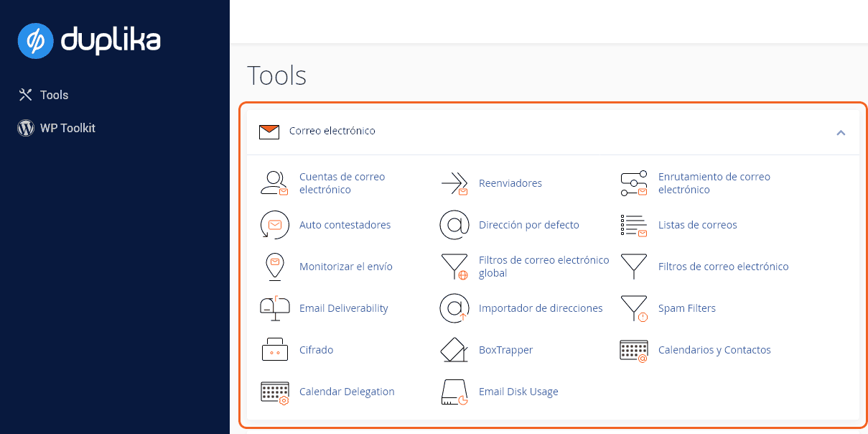Click the Listas de correos icon
Viewport: 868px width, 434px height.
tap(633, 225)
